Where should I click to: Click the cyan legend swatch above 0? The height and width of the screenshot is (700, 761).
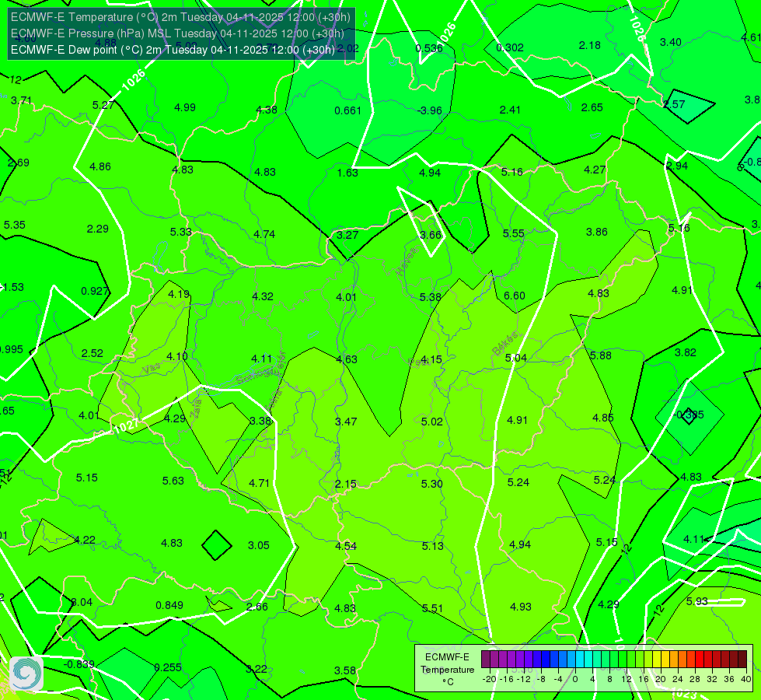coord(579,660)
